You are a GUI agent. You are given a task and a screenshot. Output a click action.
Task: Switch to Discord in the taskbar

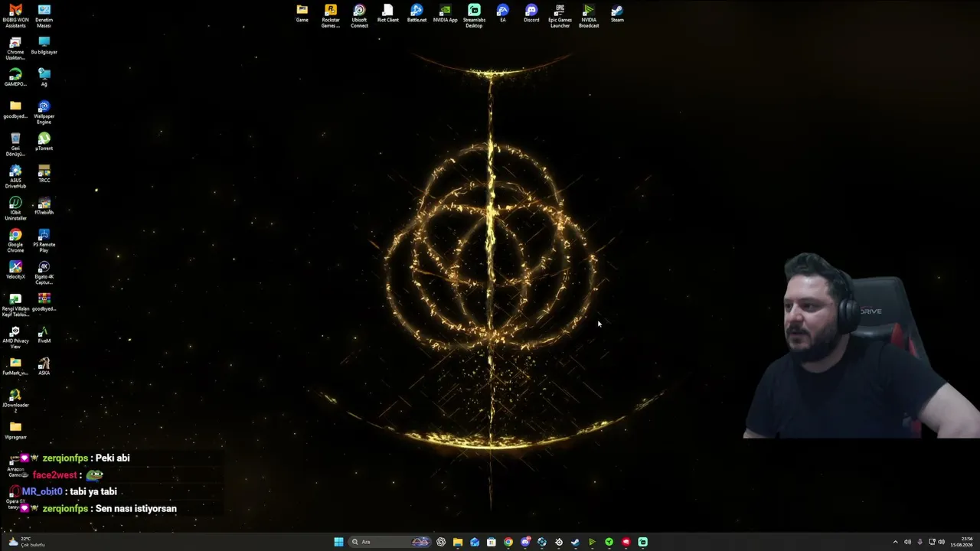pyautogui.click(x=525, y=542)
